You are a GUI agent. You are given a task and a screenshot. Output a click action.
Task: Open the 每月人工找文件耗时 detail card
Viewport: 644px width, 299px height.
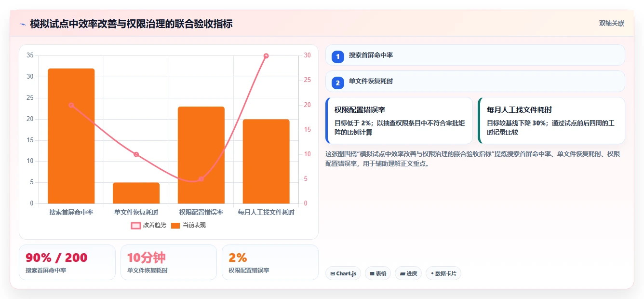(551, 121)
